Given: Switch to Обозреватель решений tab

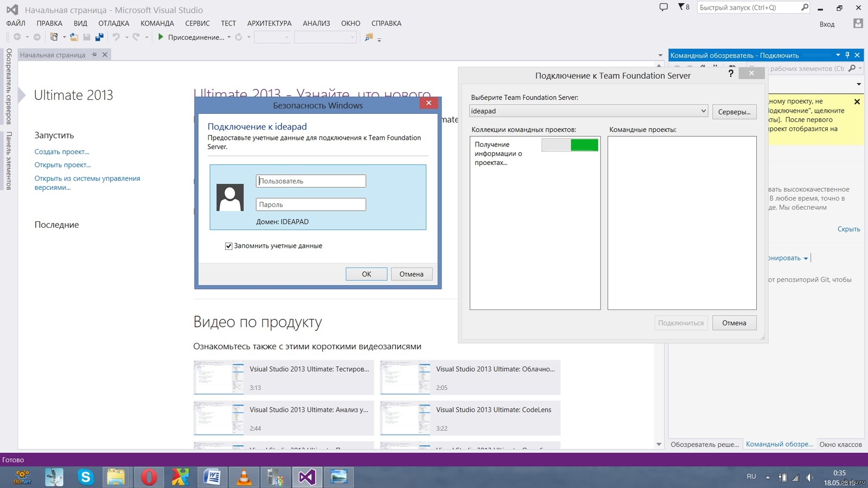Looking at the screenshot, I should coord(705,444).
